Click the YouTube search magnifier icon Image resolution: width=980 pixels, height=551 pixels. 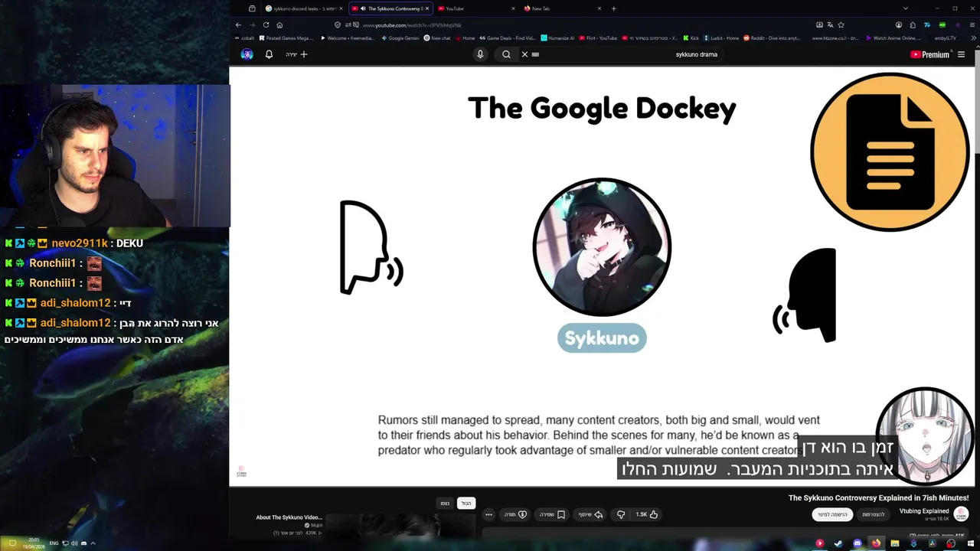pyautogui.click(x=506, y=54)
